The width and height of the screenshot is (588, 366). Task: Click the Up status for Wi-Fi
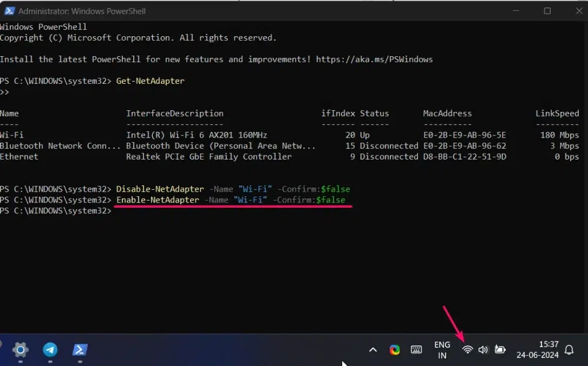point(365,135)
